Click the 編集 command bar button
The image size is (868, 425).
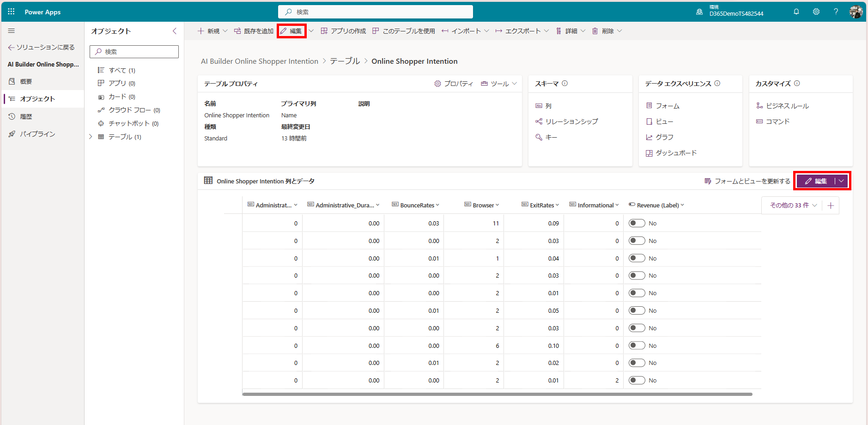click(x=291, y=31)
